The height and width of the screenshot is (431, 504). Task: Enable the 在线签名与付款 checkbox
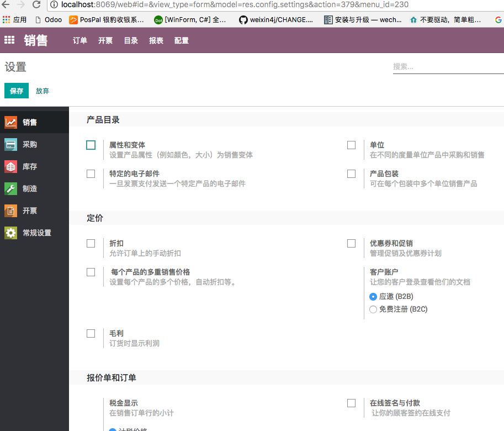point(351,403)
